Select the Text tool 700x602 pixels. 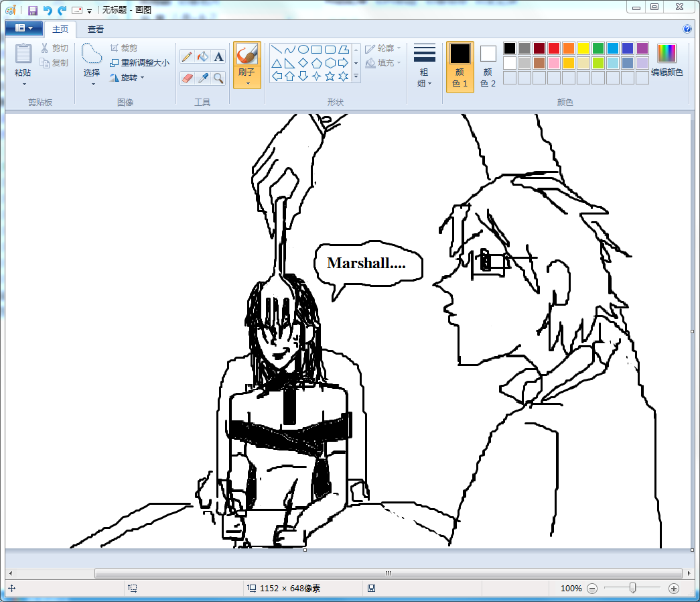218,57
